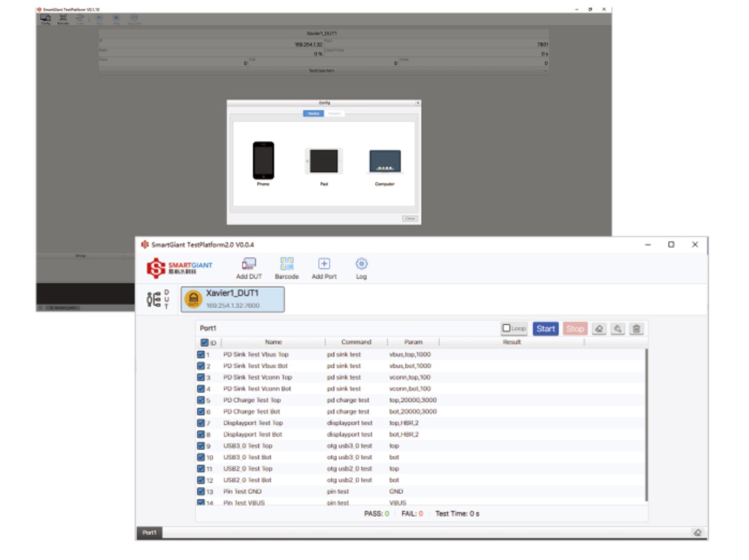749x560 pixels.
Task: Click the 'Port1' panel title label
Action: click(x=208, y=328)
